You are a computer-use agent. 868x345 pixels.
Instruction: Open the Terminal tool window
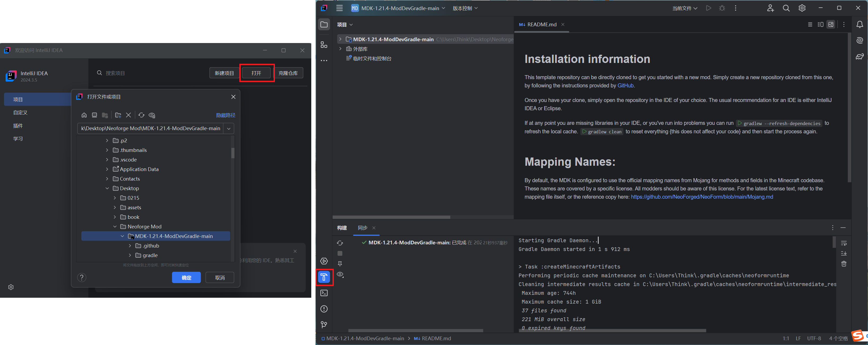[x=324, y=293]
